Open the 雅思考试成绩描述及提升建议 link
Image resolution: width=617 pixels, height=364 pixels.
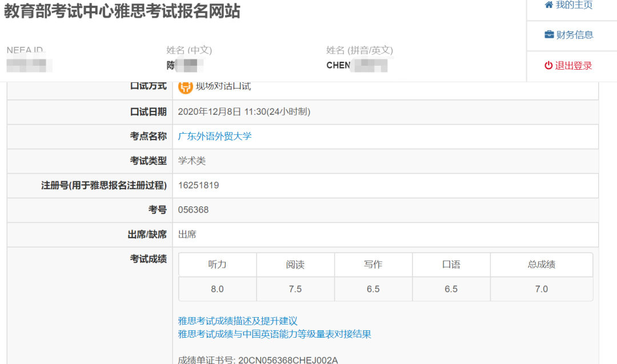click(x=238, y=321)
